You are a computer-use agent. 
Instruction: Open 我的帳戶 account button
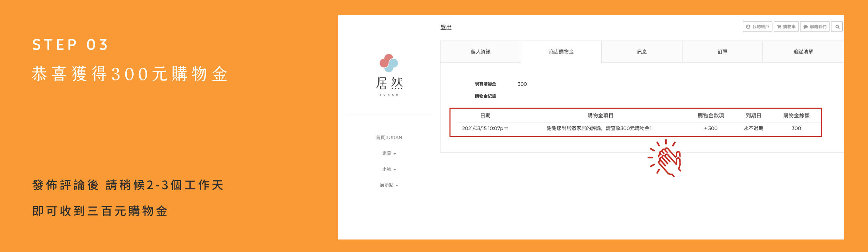click(758, 27)
